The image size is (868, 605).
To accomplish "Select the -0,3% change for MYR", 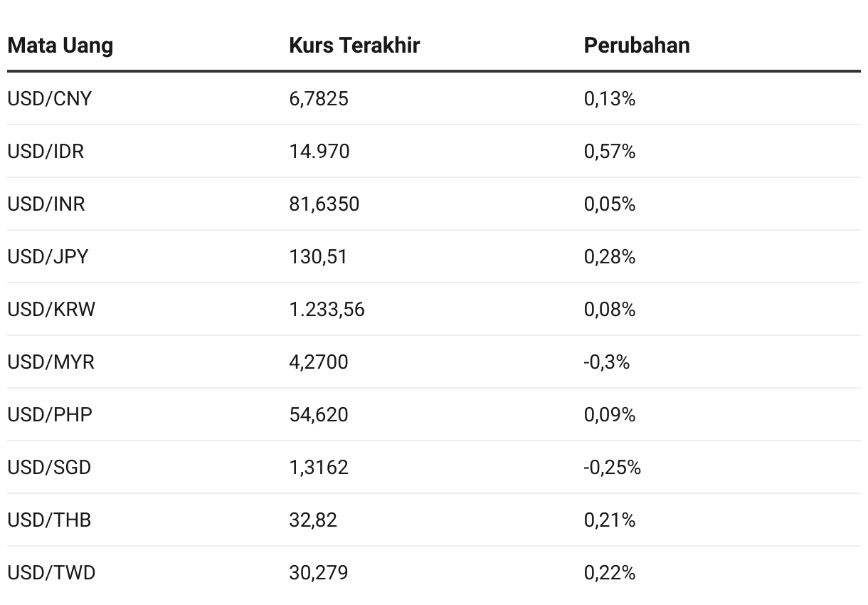I will (x=607, y=362).
